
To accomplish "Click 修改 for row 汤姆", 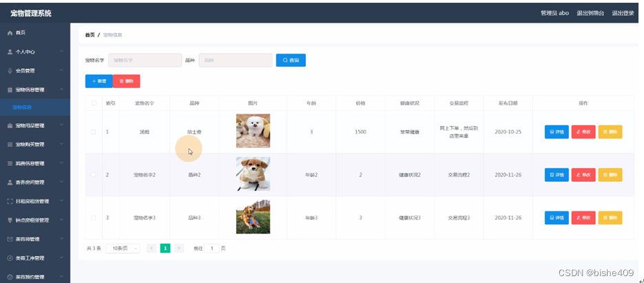I will pyautogui.click(x=583, y=132).
